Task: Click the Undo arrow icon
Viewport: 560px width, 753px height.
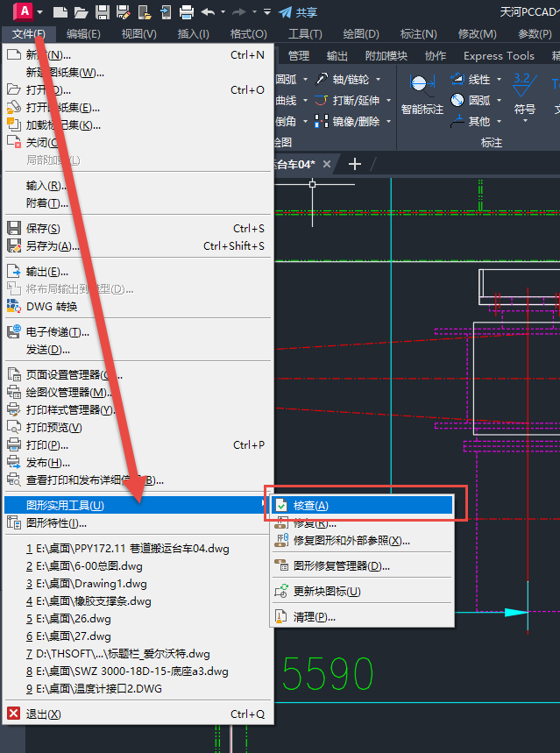Action: pyautogui.click(x=208, y=11)
